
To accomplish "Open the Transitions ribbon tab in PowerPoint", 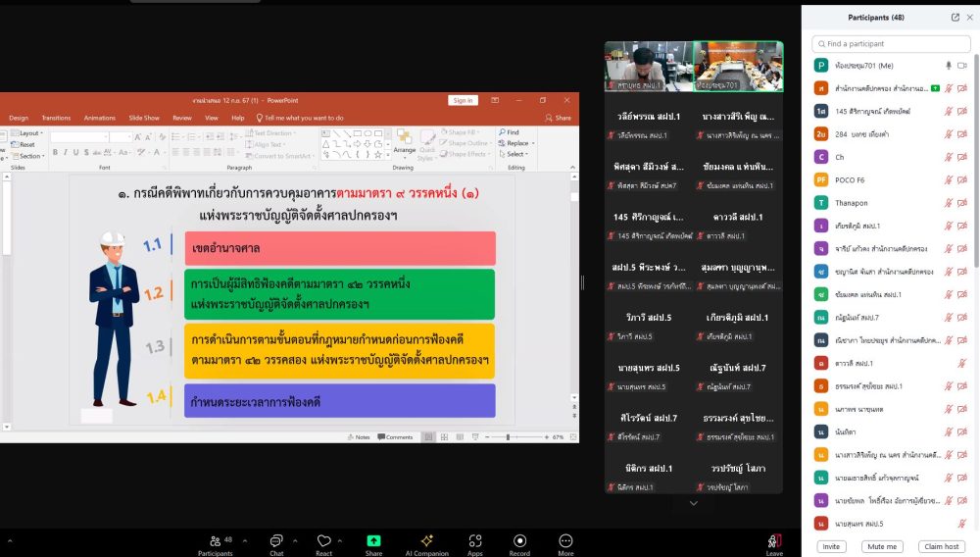I will point(56,118).
